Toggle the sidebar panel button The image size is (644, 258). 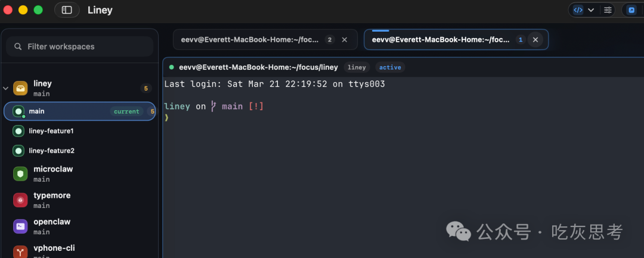[x=67, y=10]
